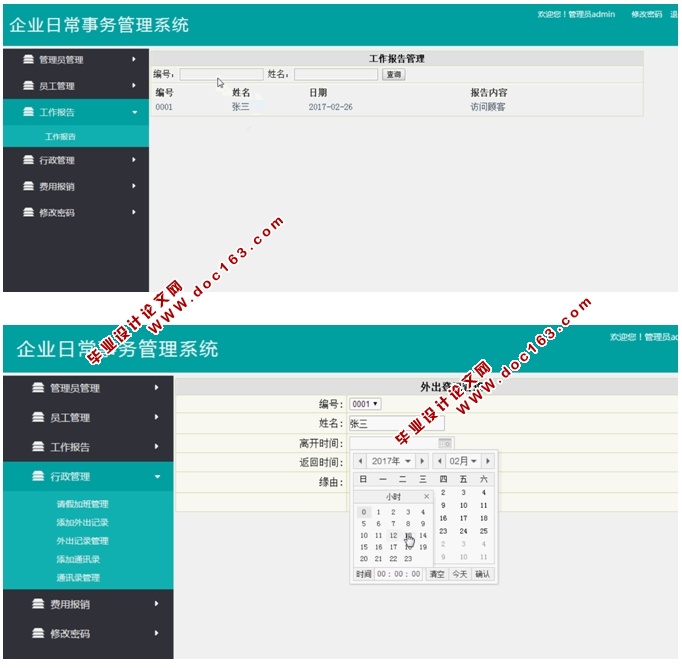This screenshot has width=682, height=668.
Task: Go to previous year in date picker
Action: pyautogui.click(x=360, y=461)
